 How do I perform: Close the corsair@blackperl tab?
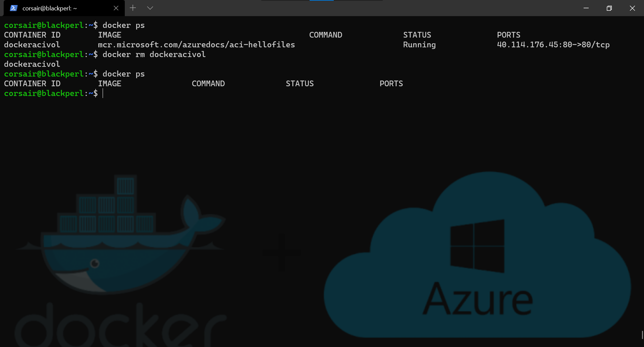[116, 8]
